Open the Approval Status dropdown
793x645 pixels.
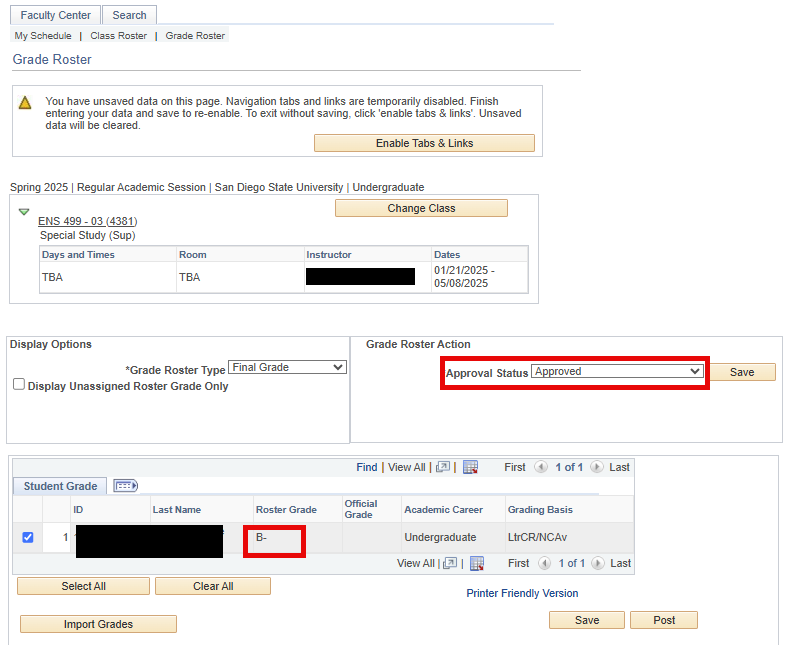pyautogui.click(x=617, y=371)
